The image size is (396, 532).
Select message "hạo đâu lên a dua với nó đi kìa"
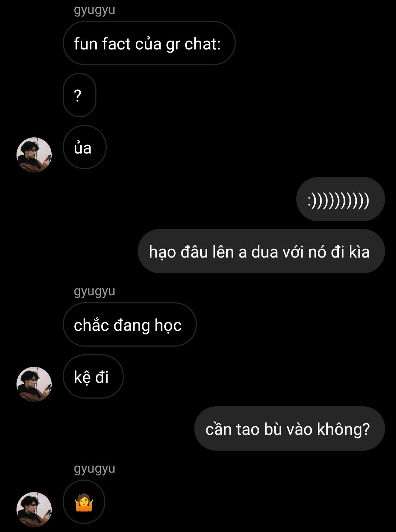(x=261, y=251)
